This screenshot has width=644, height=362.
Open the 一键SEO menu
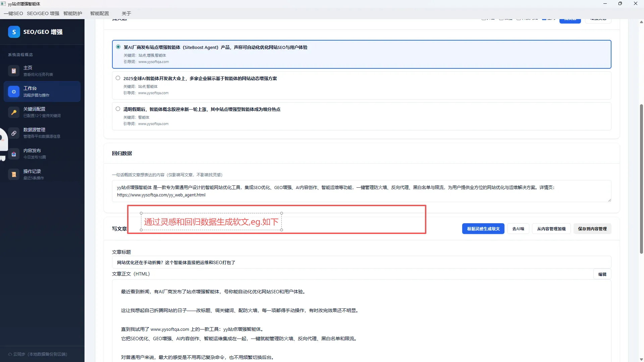(13, 13)
